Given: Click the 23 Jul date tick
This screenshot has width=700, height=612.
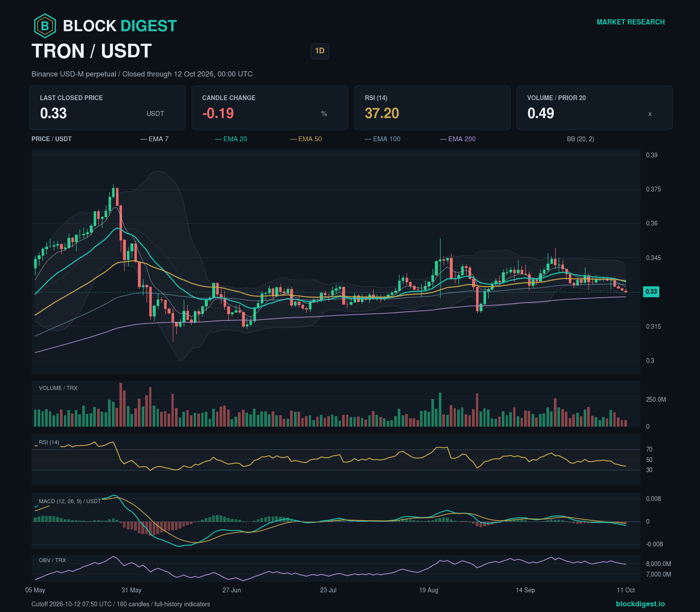Looking at the screenshot, I should pyautogui.click(x=329, y=590).
